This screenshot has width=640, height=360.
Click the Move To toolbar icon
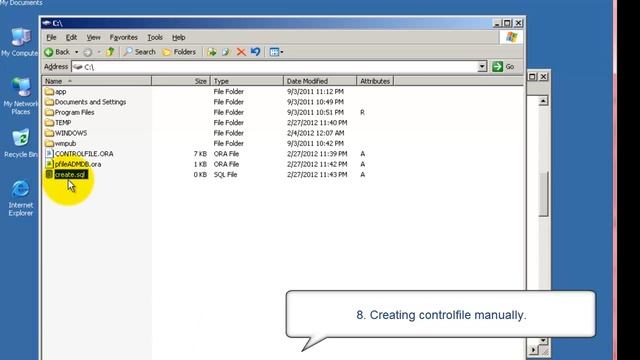(211, 52)
